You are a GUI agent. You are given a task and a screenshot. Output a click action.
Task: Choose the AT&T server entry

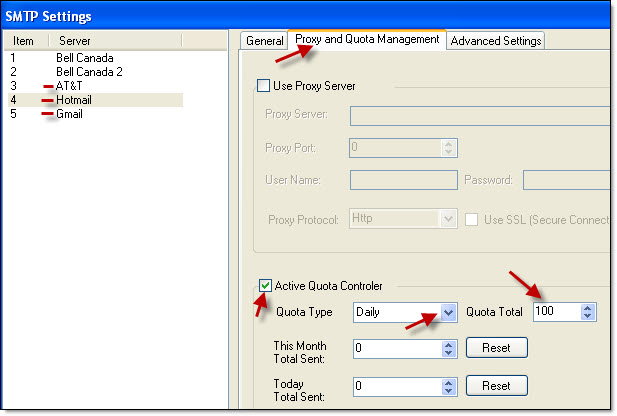[x=69, y=86]
